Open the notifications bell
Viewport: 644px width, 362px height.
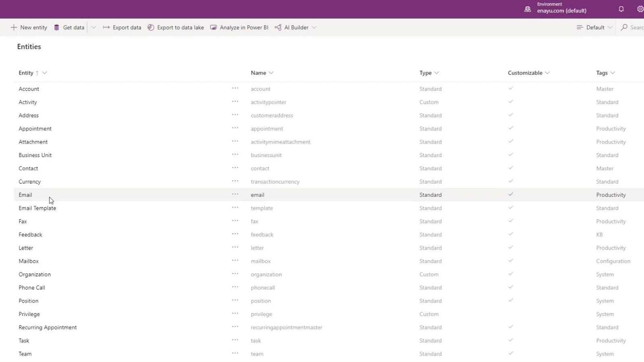pos(621,9)
